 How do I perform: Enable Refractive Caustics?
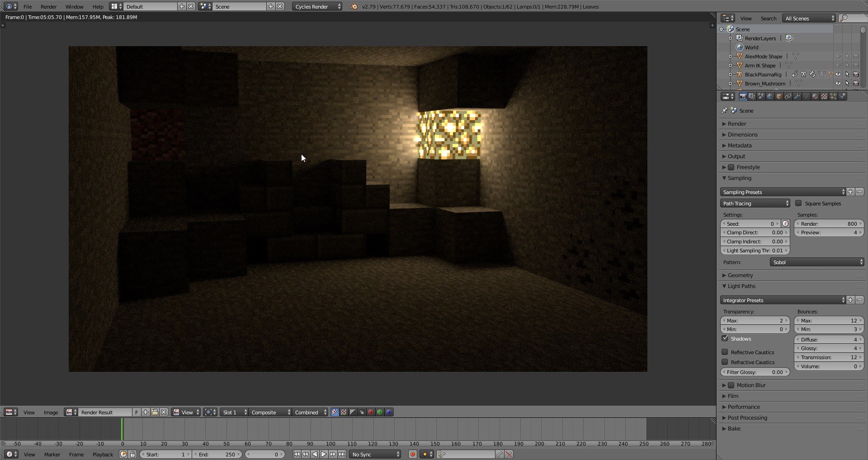(725, 362)
